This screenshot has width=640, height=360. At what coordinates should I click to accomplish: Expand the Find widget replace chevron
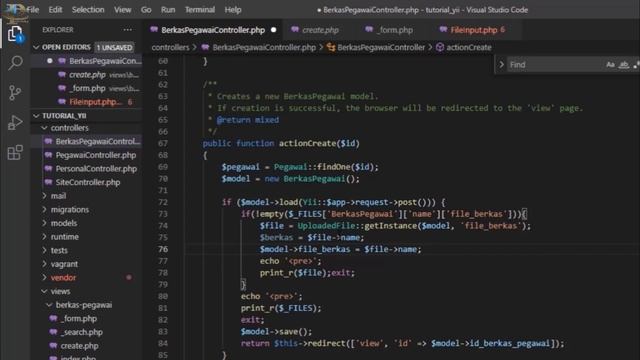[x=501, y=64]
